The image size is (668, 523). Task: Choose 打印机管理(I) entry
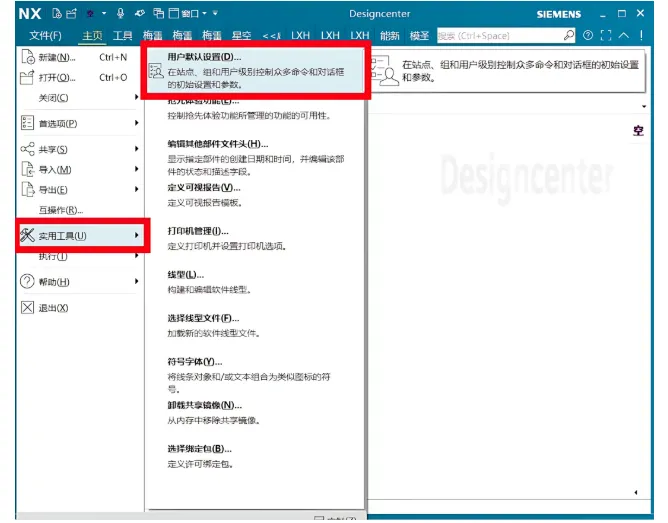click(256, 238)
